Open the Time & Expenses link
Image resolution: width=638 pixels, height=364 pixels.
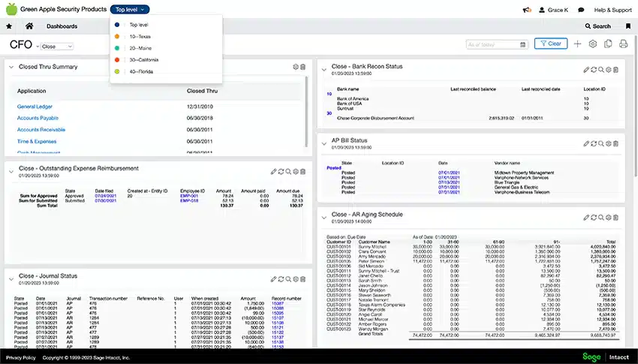(37, 142)
